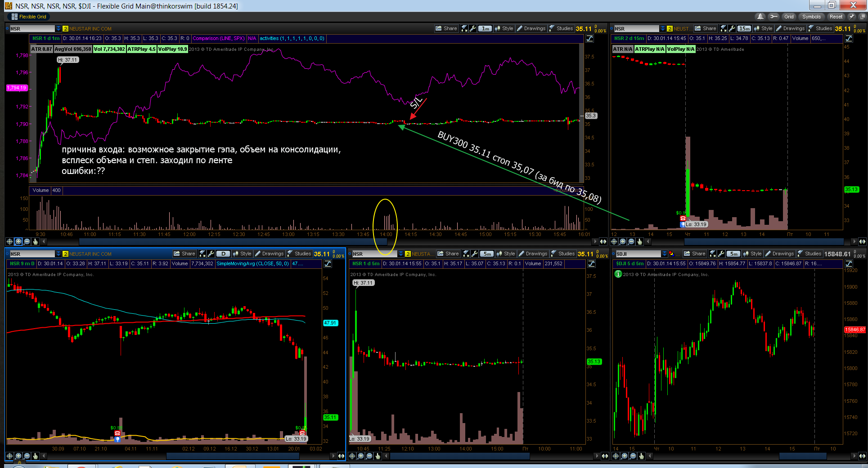Open Drawings menu in daily chart

(269, 254)
